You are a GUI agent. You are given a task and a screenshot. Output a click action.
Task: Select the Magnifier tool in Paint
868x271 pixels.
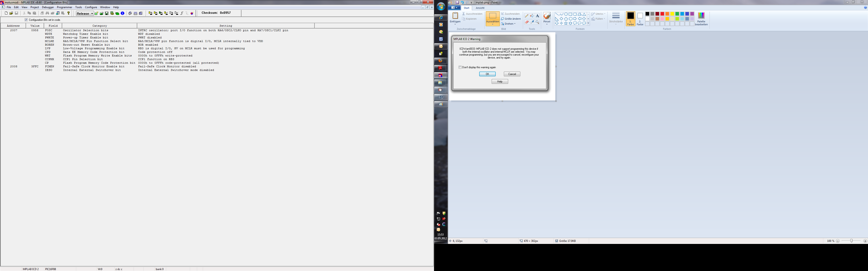click(x=538, y=22)
